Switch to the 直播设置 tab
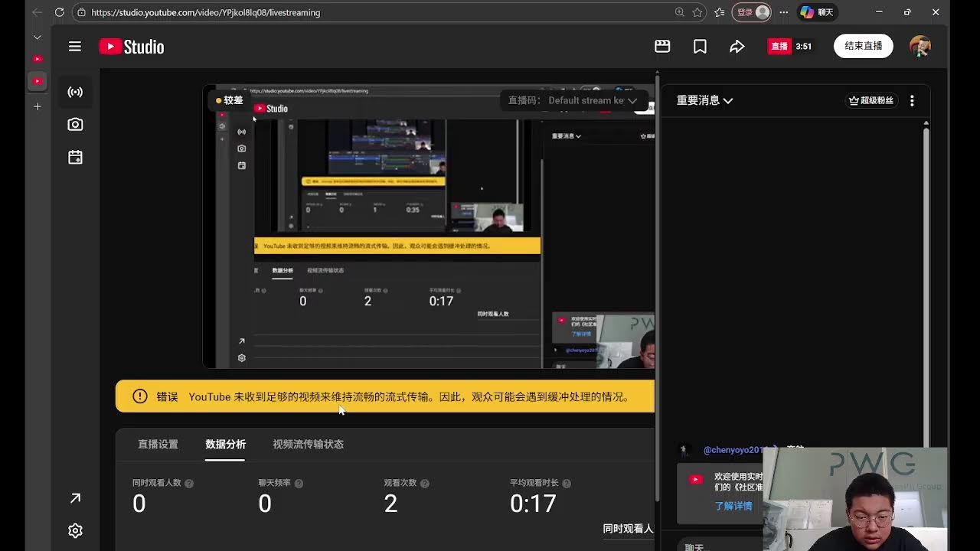This screenshot has width=980, height=551. pyautogui.click(x=158, y=445)
